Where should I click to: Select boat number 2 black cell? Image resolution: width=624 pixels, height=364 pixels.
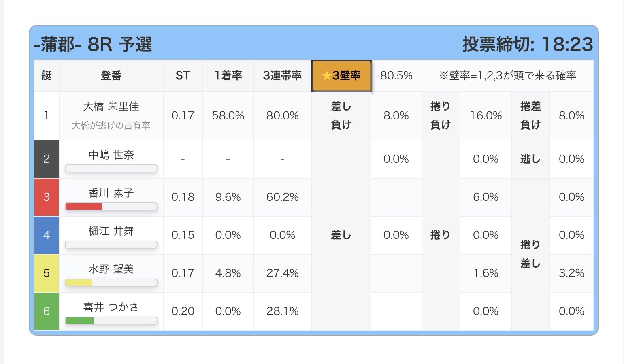pyautogui.click(x=47, y=159)
